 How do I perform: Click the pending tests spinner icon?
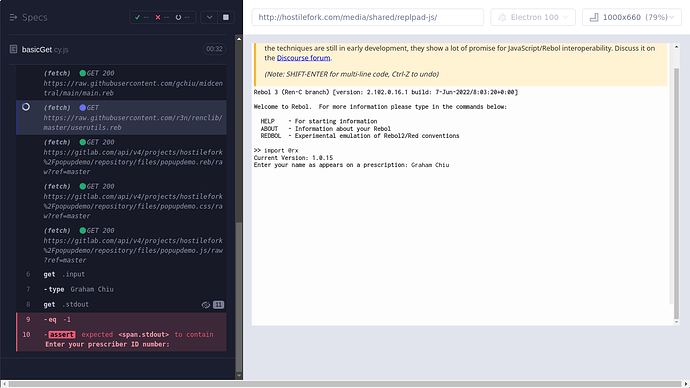tap(178, 17)
